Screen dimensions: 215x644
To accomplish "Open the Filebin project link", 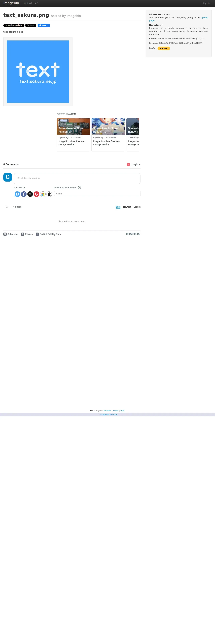I will pos(116,410).
